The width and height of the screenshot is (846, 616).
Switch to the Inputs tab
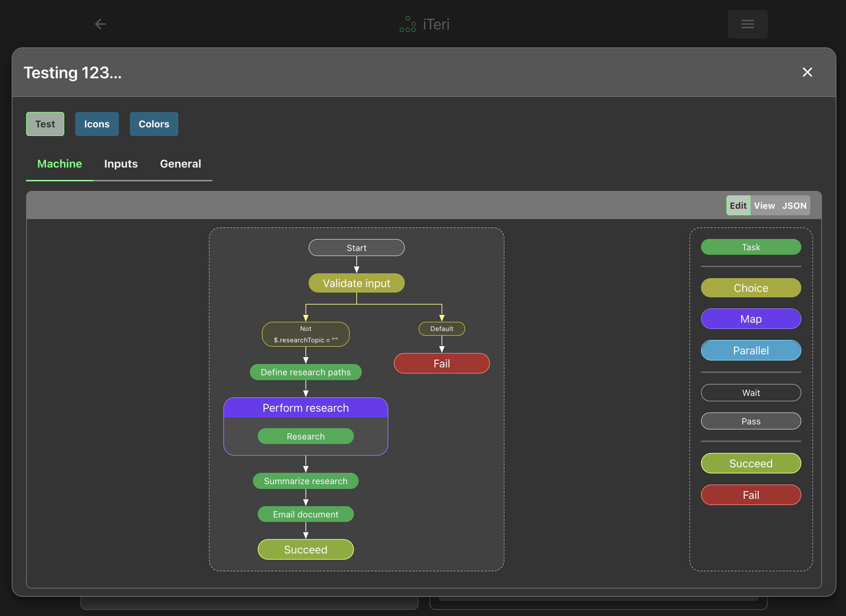pos(121,164)
